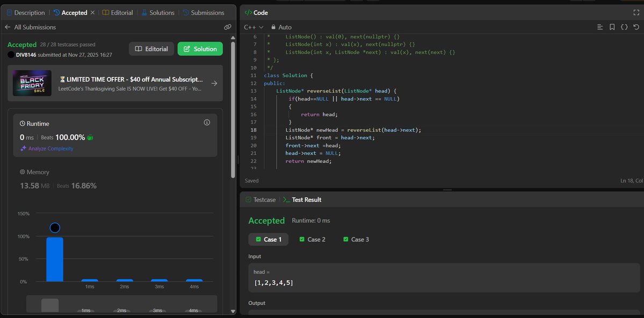This screenshot has width=644, height=318.
Task: Click code line 18 newHead assignment
Action: (x=353, y=130)
